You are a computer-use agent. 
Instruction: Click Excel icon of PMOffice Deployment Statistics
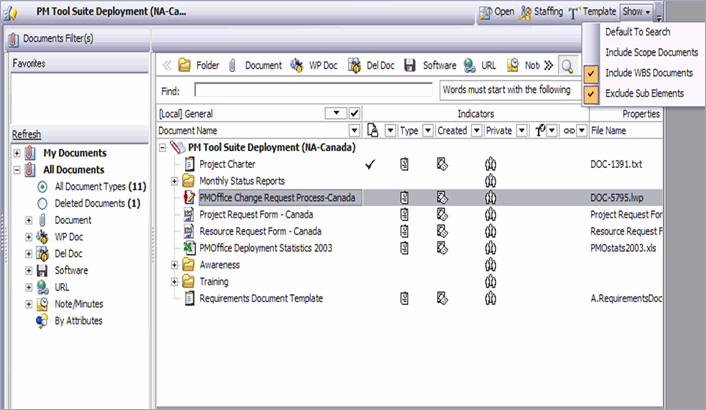click(189, 248)
